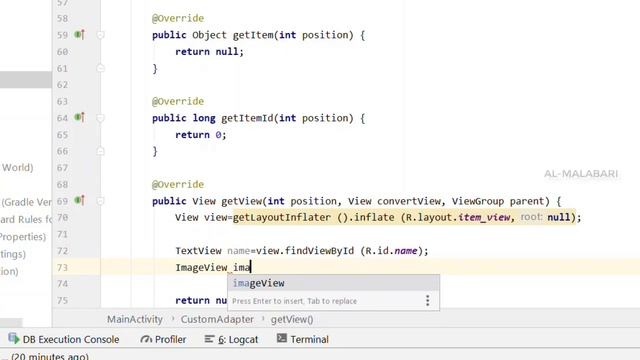Click the '(20 minutes ago)' status bar text
The image size is (640, 360).
50,356
